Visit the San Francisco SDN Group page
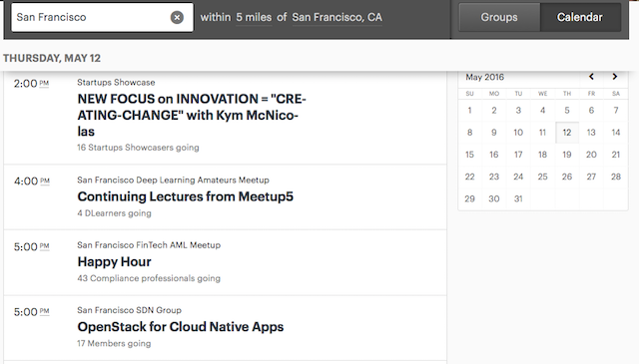The image size is (639, 364). [x=129, y=310]
